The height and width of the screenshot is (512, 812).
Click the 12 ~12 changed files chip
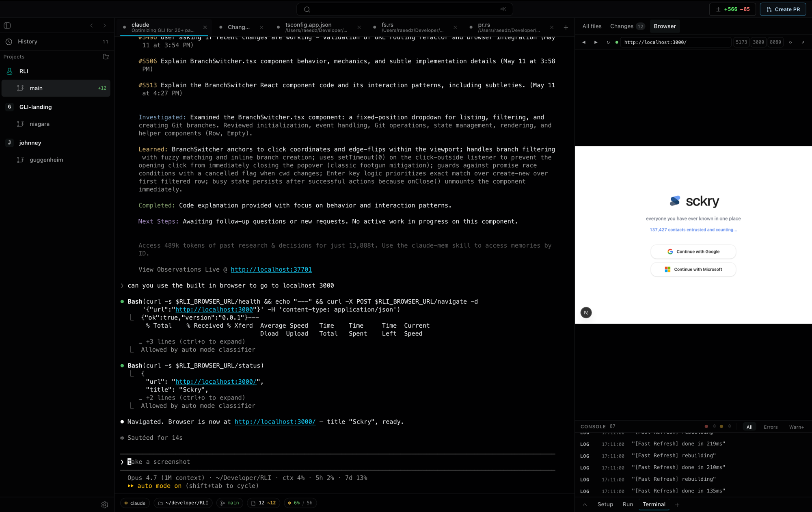[263, 503]
